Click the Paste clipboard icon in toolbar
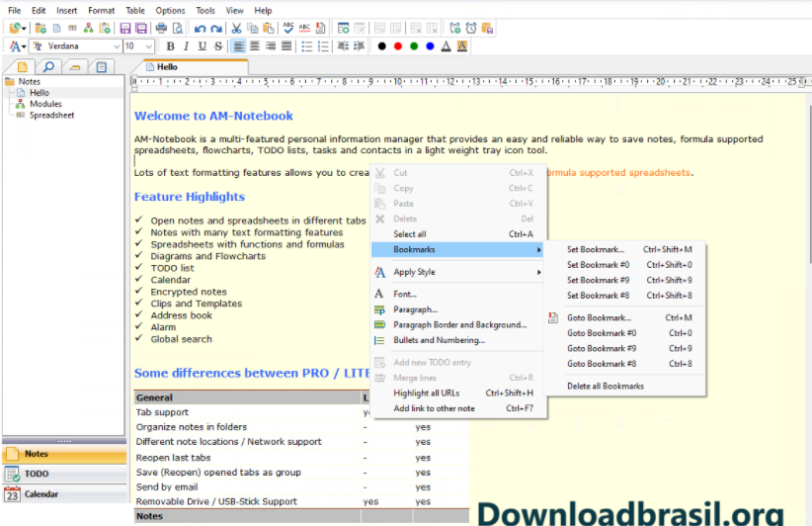 point(269,29)
